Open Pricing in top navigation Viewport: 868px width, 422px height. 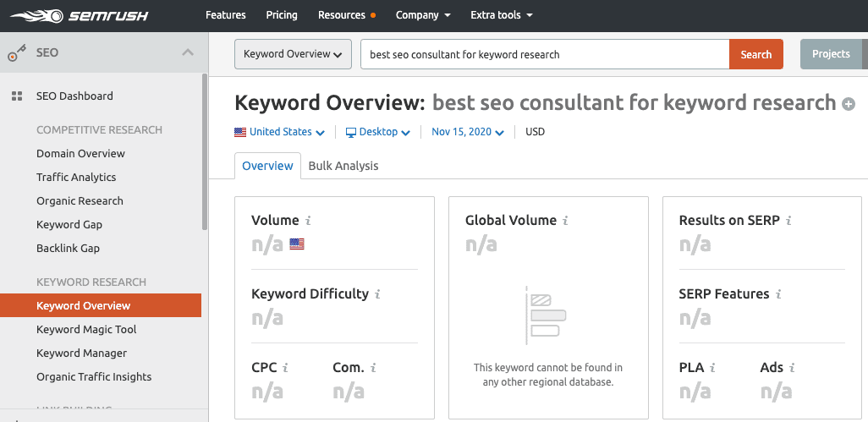[x=282, y=15]
